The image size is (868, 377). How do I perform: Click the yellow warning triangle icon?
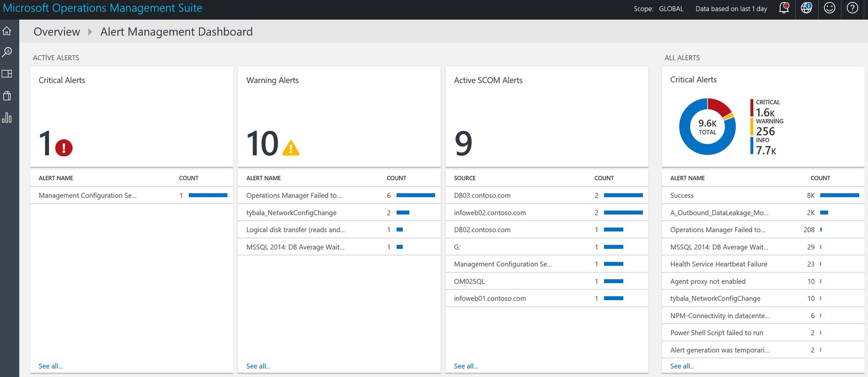click(291, 148)
